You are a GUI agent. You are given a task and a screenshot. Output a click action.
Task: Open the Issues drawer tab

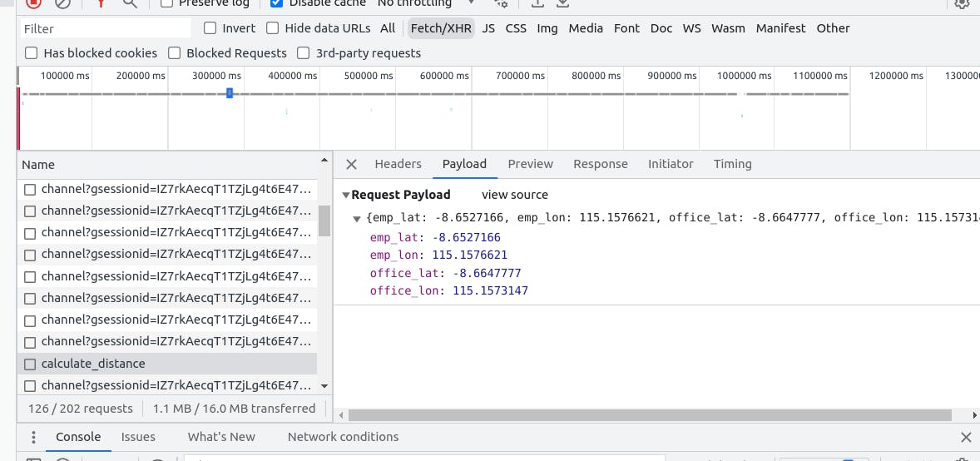pyautogui.click(x=138, y=437)
